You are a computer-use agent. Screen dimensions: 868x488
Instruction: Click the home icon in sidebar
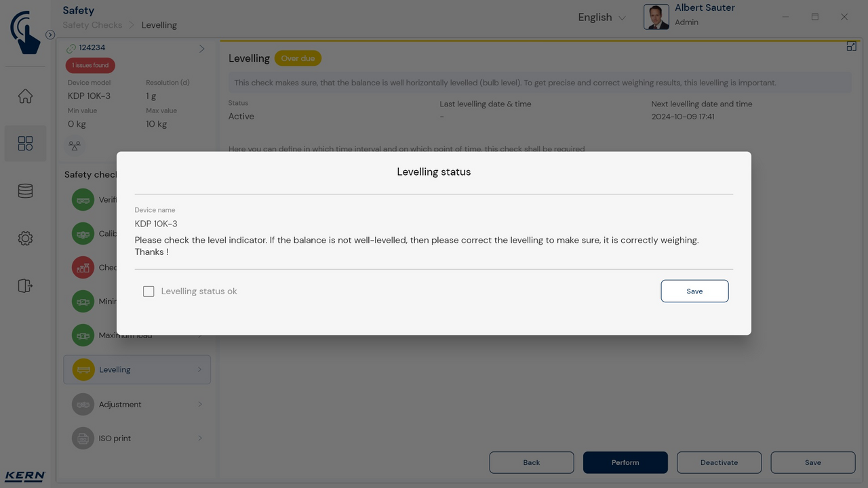[x=25, y=96]
